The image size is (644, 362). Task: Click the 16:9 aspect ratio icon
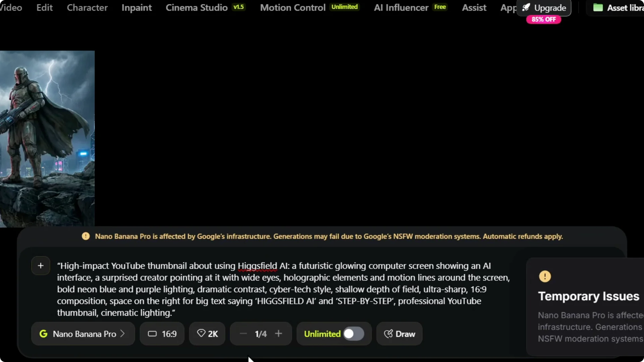[x=152, y=334]
